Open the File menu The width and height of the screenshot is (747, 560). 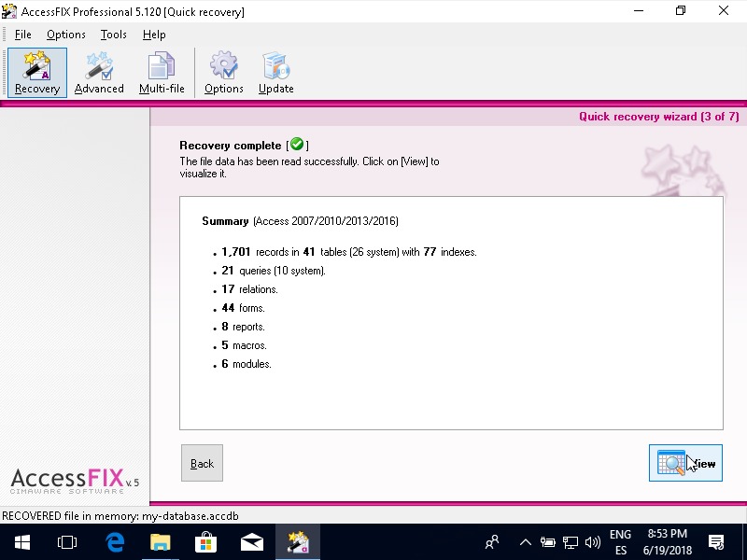(23, 35)
